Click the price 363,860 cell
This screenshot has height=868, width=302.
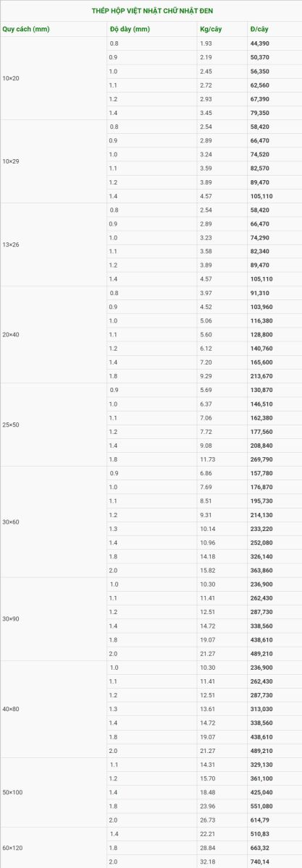pyautogui.click(x=274, y=571)
